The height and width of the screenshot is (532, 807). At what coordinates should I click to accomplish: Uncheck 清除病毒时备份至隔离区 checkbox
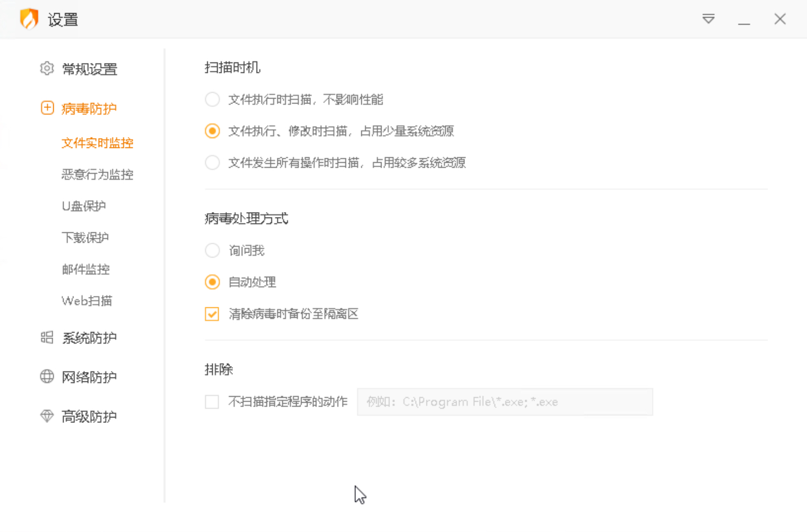212,314
